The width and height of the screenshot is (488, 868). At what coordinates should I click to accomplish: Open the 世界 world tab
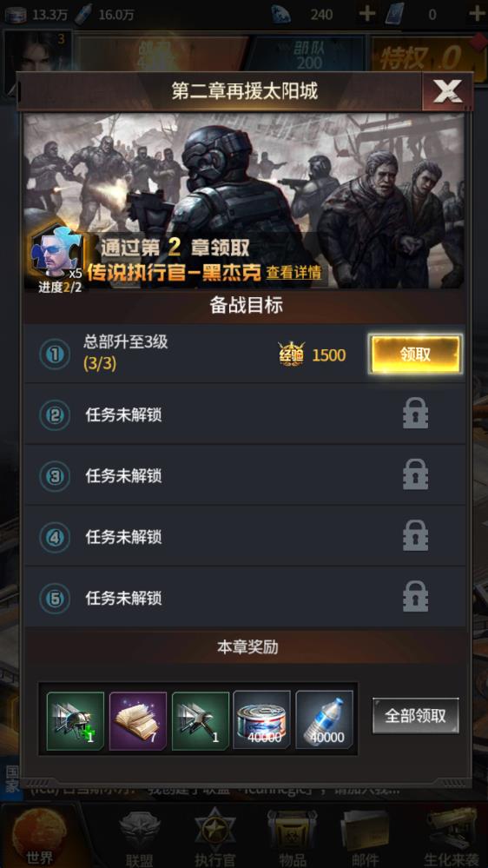[x=40, y=835]
